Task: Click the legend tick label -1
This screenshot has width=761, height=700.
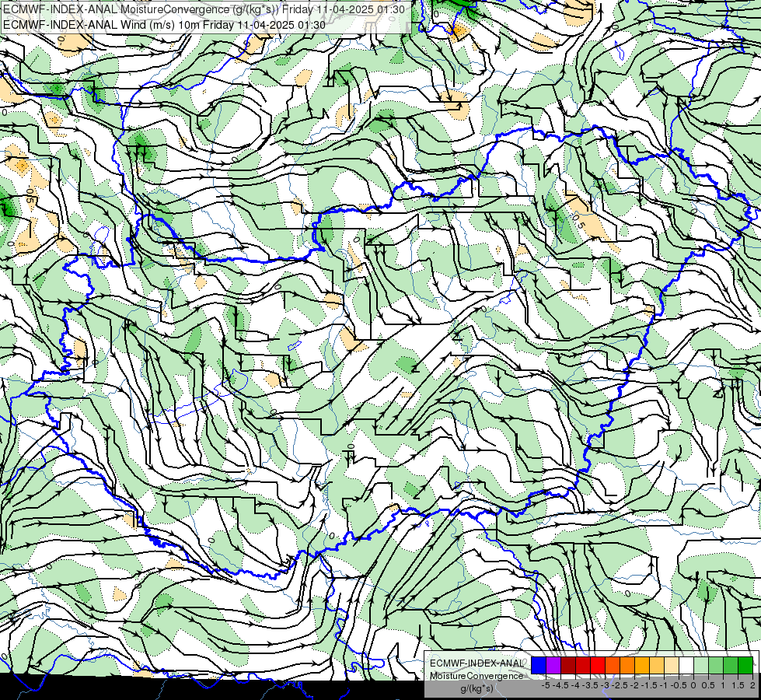Action: (x=664, y=685)
